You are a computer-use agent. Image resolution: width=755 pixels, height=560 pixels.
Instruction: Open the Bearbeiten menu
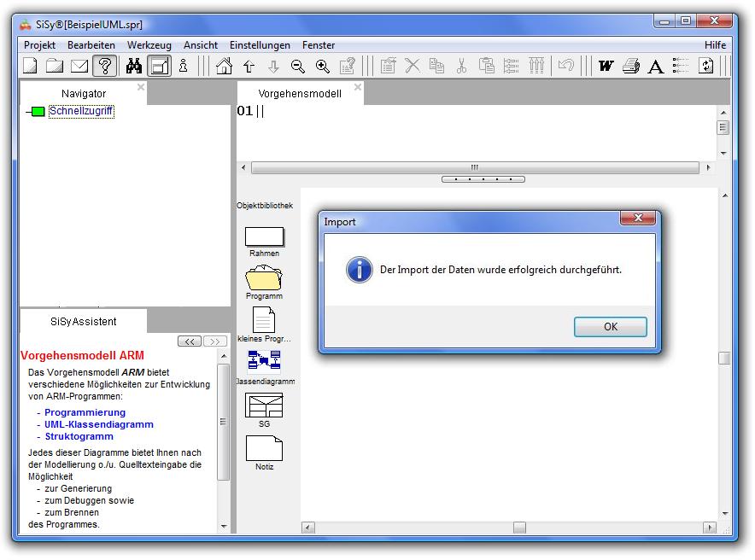click(x=91, y=45)
